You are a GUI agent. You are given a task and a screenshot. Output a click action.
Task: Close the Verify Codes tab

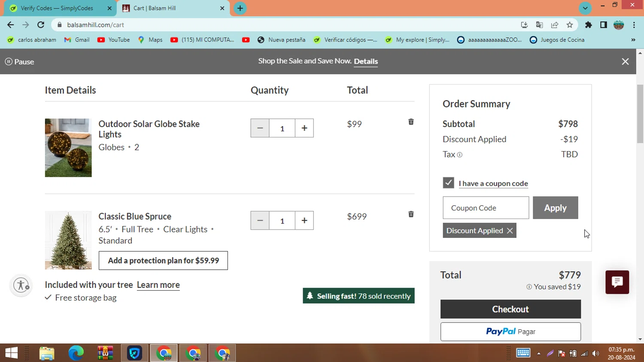click(x=109, y=8)
